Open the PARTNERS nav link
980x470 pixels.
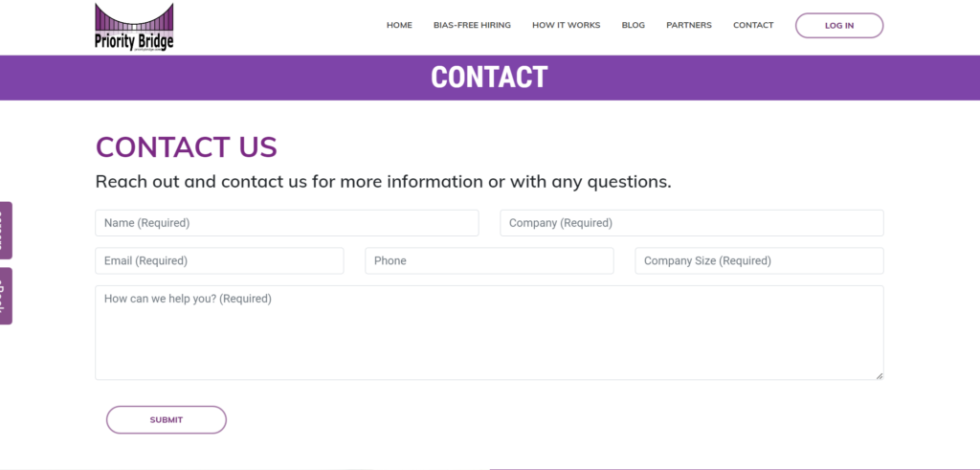689,26
